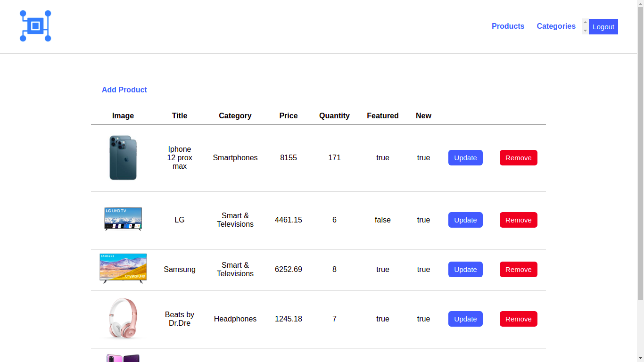
Task: Click the Samsung title cell
Action: coord(180,270)
